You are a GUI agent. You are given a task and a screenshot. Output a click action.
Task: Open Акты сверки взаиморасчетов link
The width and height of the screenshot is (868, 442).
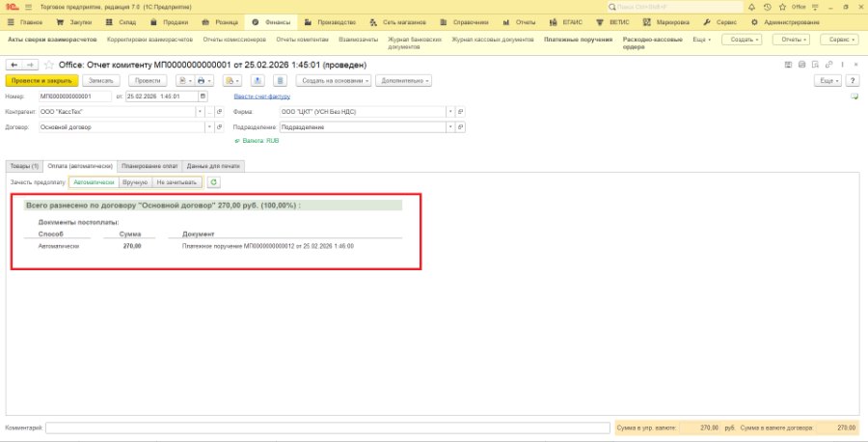(52, 40)
